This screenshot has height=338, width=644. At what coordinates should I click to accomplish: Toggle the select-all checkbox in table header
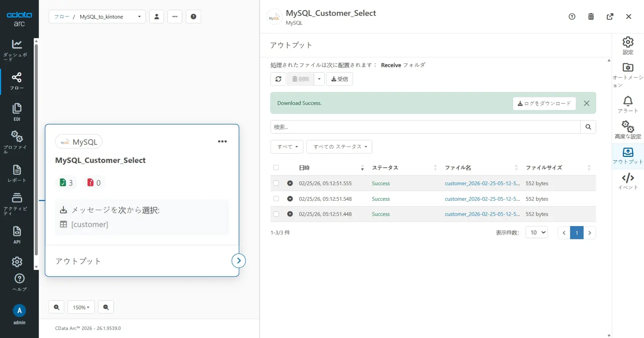click(276, 168)
